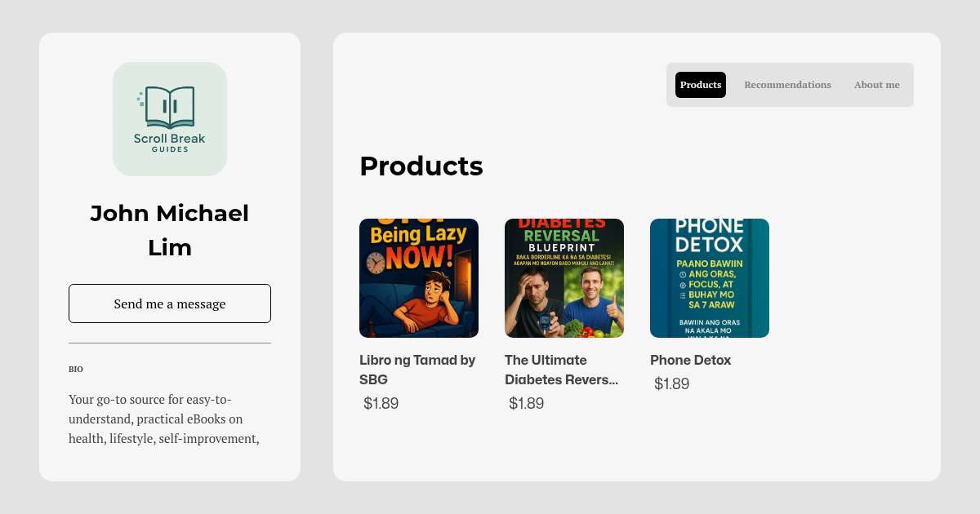Click the price below the Diabetes Reversal title

click(x=527, y=403)
